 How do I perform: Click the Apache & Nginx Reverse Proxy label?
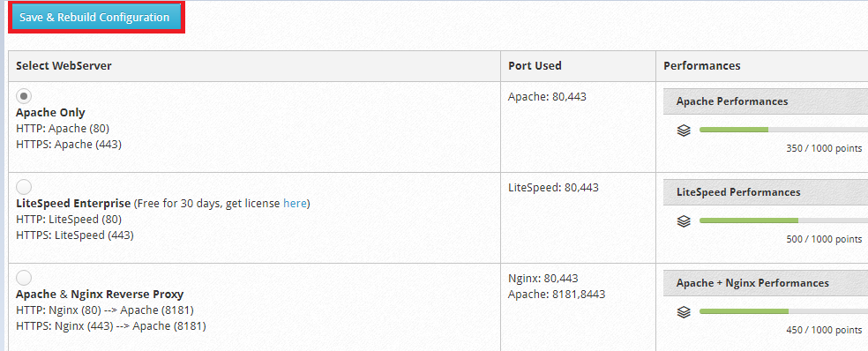click(x=100, y=294)
